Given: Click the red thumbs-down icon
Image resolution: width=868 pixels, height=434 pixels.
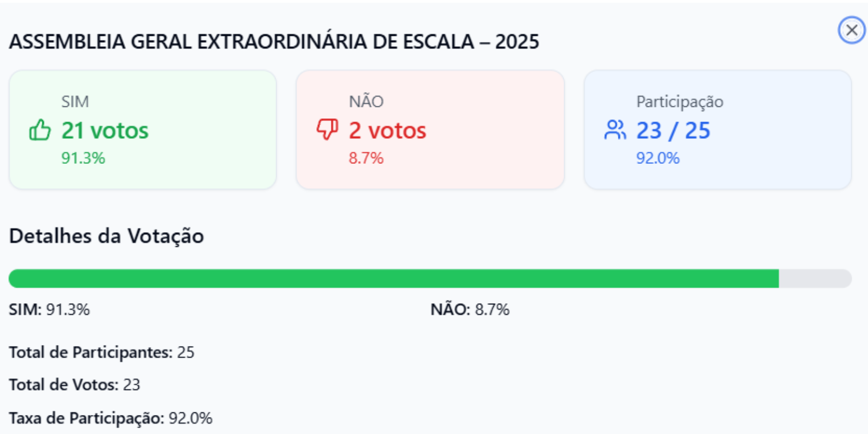Looking at the screenshot, I should click(327, 130).
